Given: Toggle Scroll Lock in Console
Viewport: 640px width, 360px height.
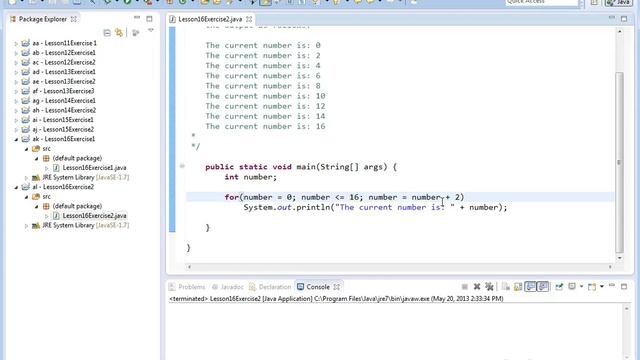Looking at the screenshot, I should [518, 287].
